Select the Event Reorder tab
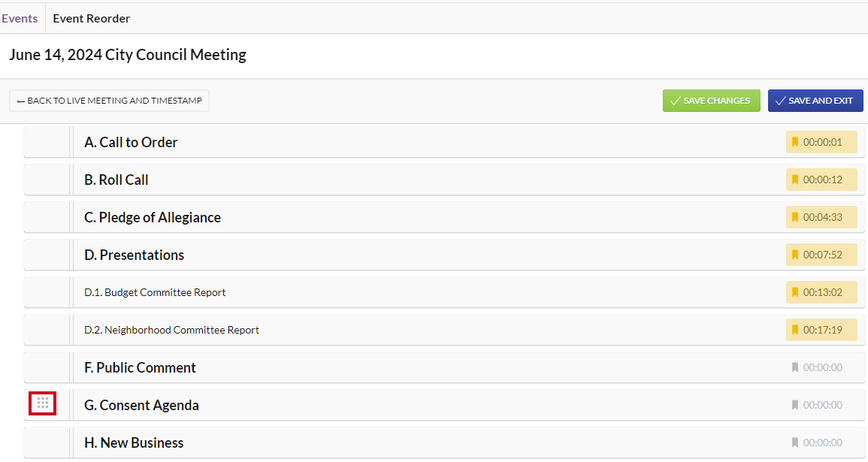This screenshot has height=462, width=868. [92, 18]
